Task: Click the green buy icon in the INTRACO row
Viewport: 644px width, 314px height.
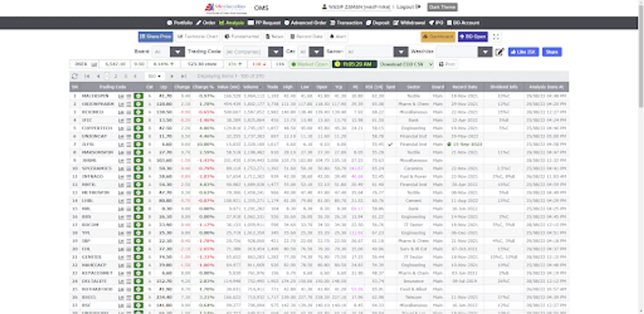Action: [x=138, y=177]
